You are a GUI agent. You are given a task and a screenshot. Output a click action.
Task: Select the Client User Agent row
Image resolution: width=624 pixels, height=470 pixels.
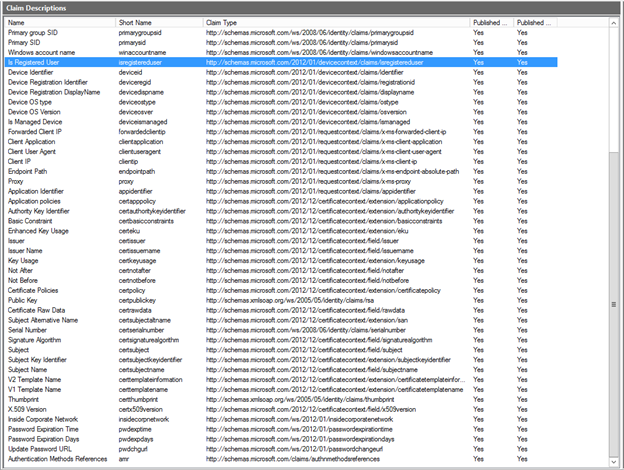pyautogui.click(x=281, y=152)
